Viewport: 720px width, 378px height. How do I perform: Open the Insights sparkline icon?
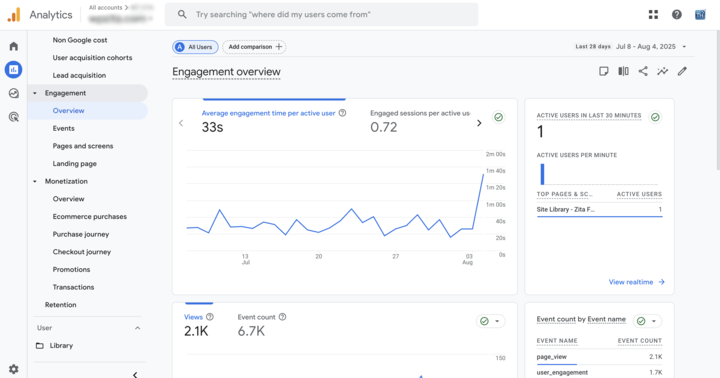click(662, 71)
